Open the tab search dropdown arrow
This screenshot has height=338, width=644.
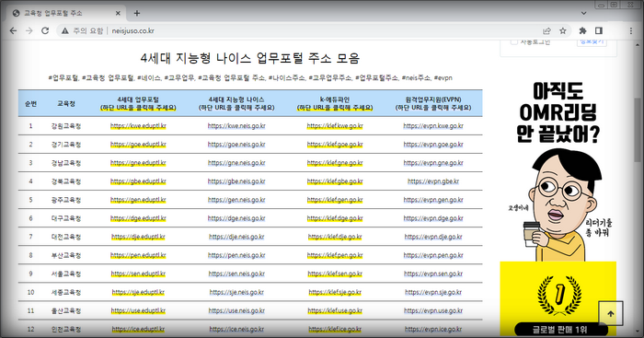pyautogui.click(x=583, y=13)
